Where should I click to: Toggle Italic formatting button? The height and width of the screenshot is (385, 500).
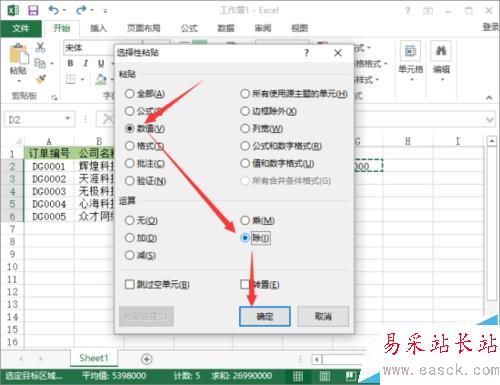[85, 63]
